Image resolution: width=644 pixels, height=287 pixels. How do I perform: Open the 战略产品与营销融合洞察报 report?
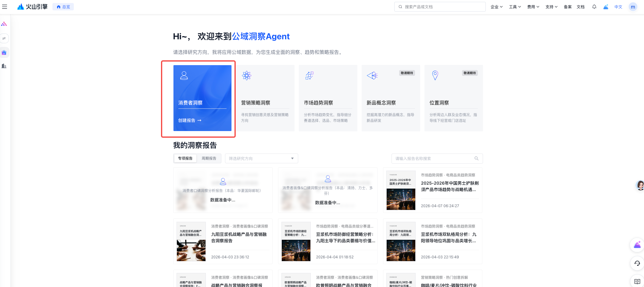tap(223, 279)
